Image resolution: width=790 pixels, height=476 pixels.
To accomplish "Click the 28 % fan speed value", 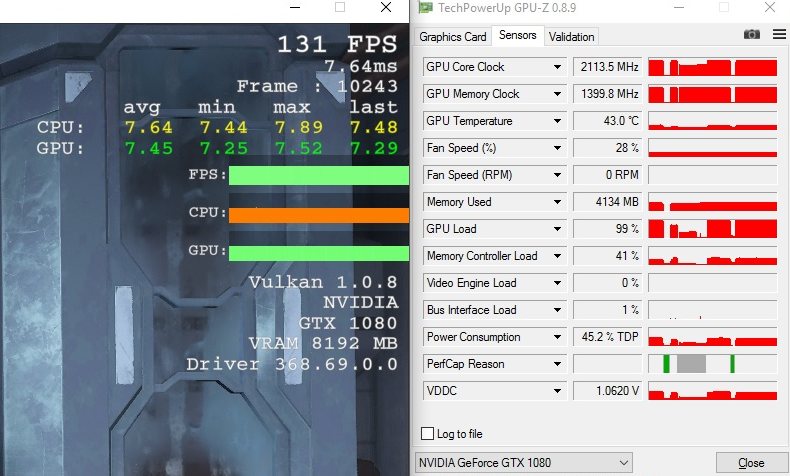I will point(608,148).
